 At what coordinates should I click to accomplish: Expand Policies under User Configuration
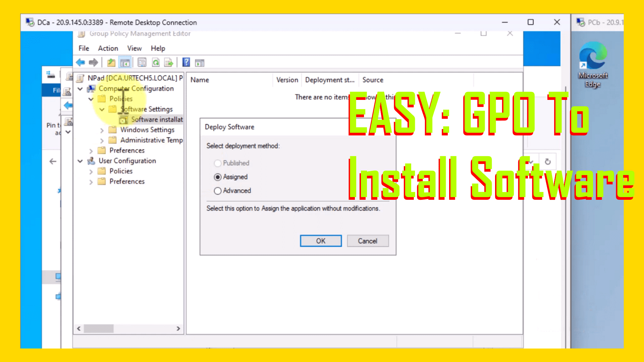[x=91, y=172]
